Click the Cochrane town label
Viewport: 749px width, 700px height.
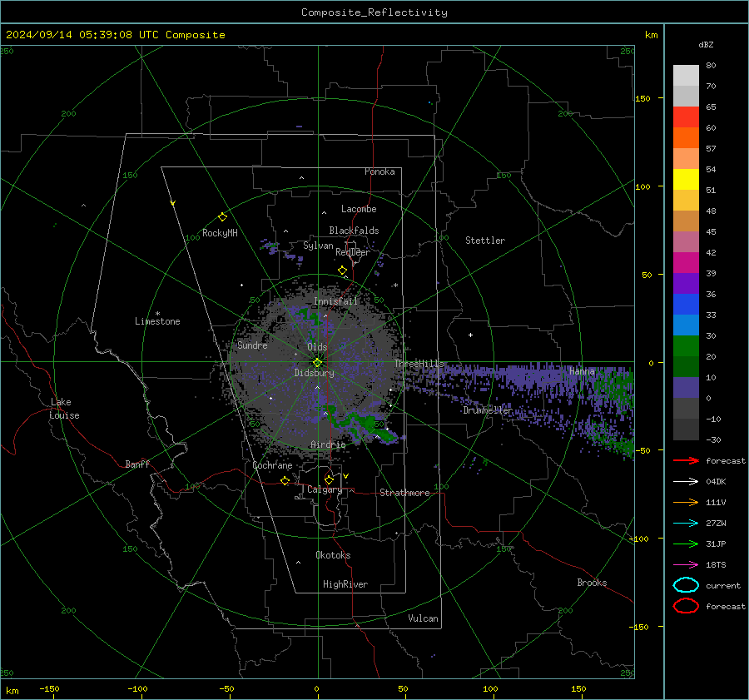click(272, 465)
